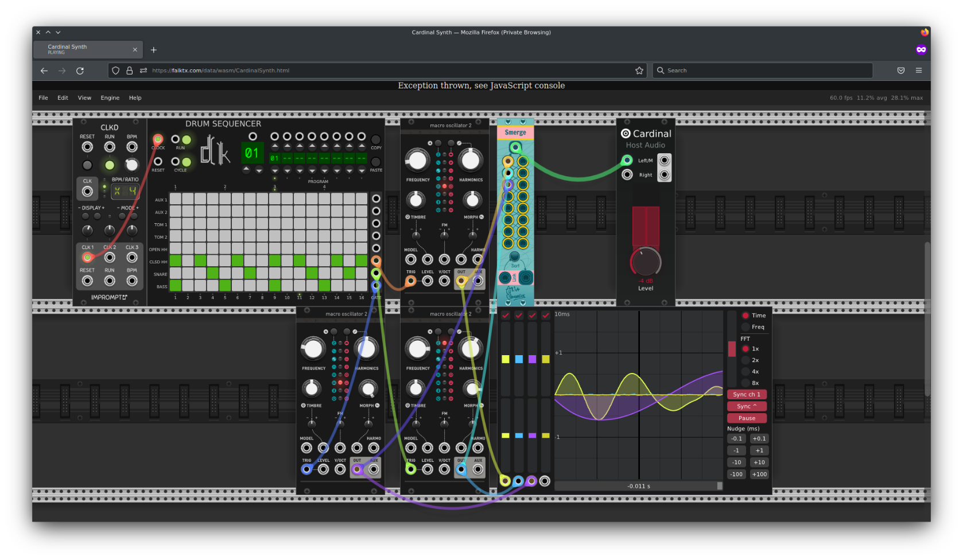Open the File menu

click(x=43, y=98)
